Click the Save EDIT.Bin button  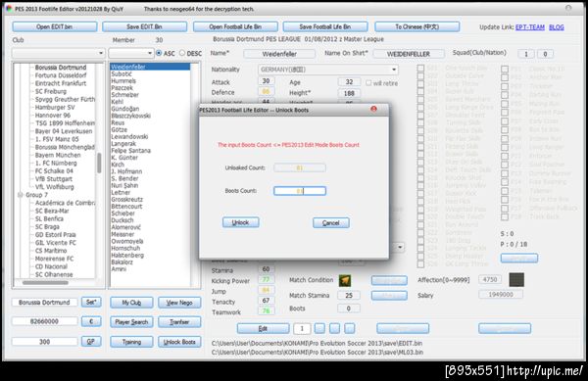(144, 27)
